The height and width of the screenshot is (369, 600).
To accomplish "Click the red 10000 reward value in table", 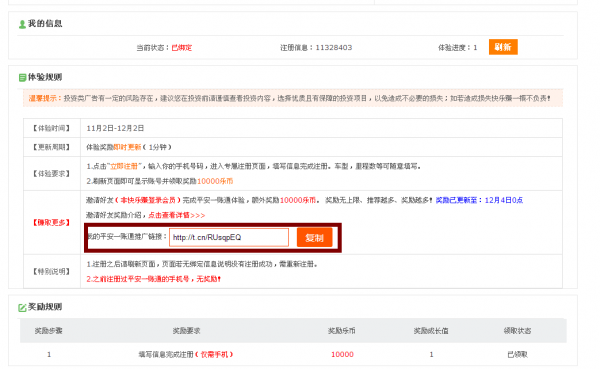I will 342,355.
